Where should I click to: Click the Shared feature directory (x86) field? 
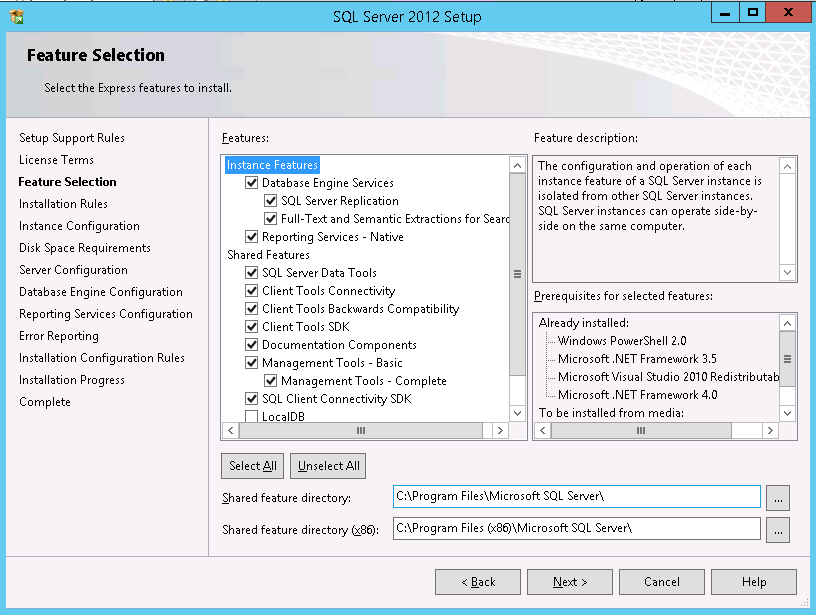pos(577,528)
